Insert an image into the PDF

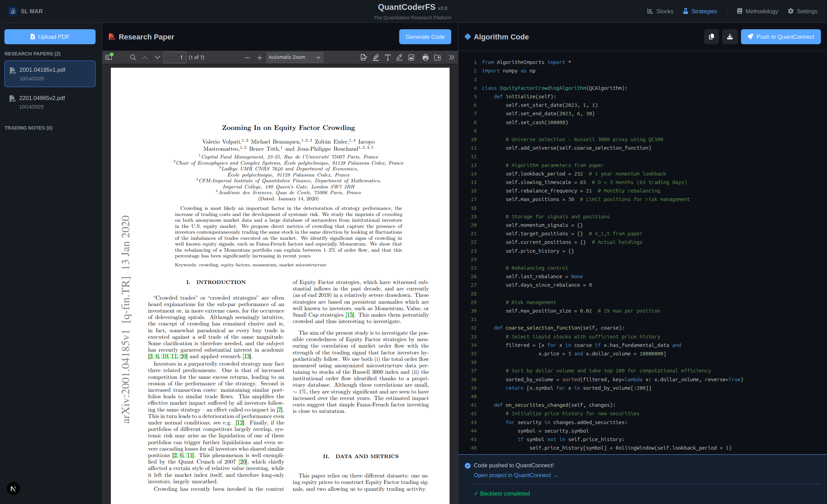411,57
